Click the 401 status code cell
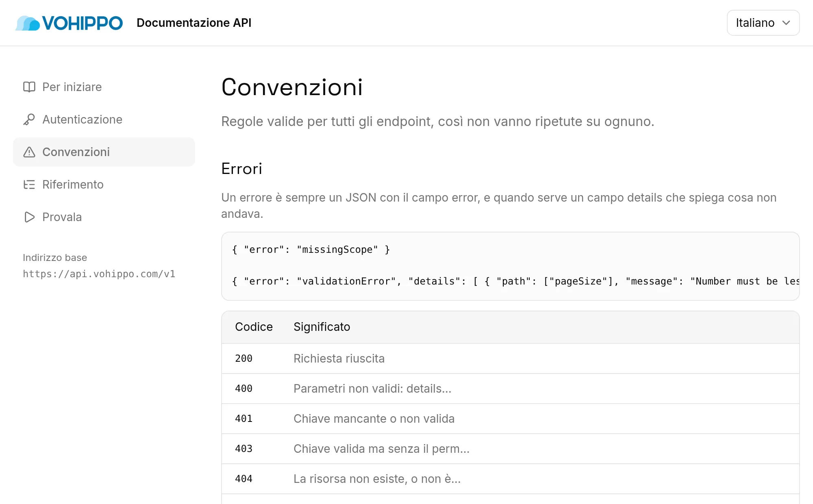Viewport: 813px width, 504px height. [x=244, y=419]
